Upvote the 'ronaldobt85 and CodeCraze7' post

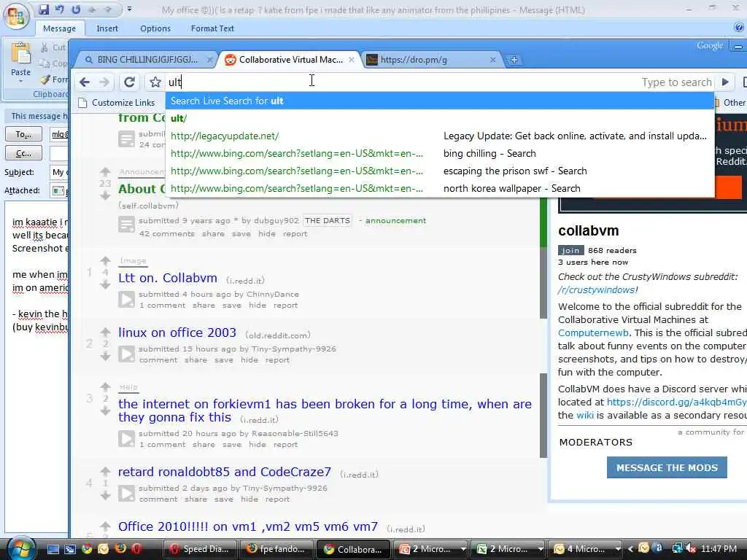click(105, 472)
